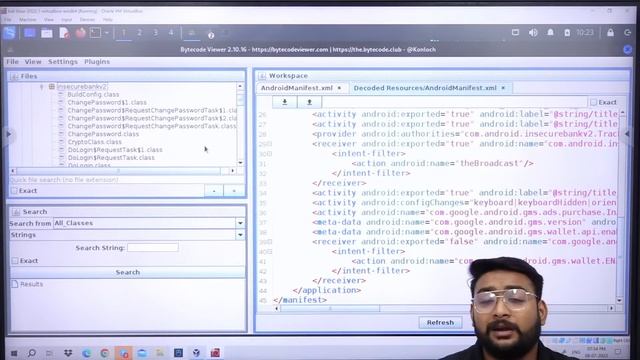Click the search-previous up arrow in workspace toolbar
Screen dimensions: 640x360
[309, 102]
